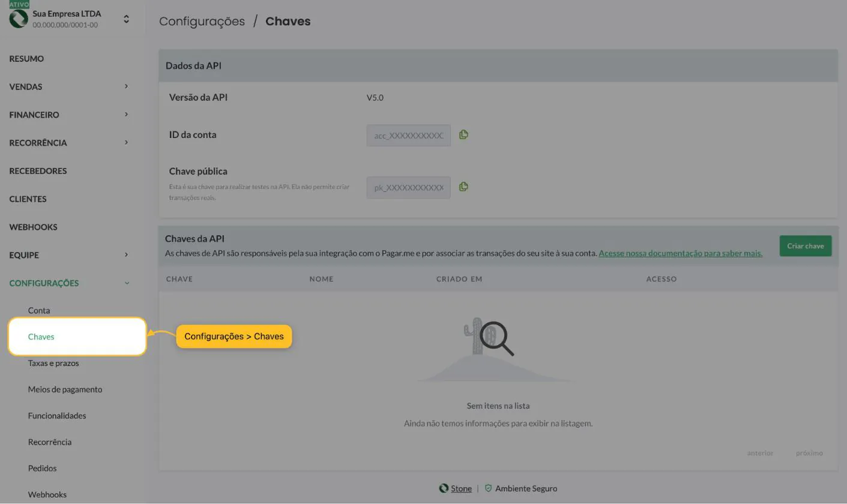
Task: Copy the account ID value
Action: click(463, 135)
